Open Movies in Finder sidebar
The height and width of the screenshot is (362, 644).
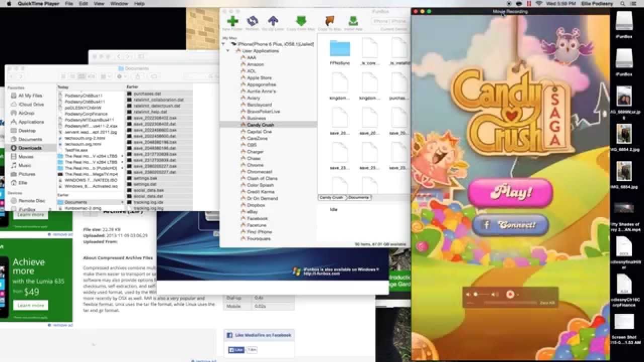pyautogui.click(x=26, y=156)
